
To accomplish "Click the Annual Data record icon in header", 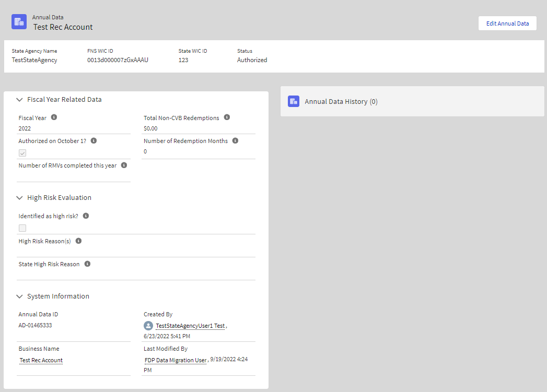I will 19,21.
